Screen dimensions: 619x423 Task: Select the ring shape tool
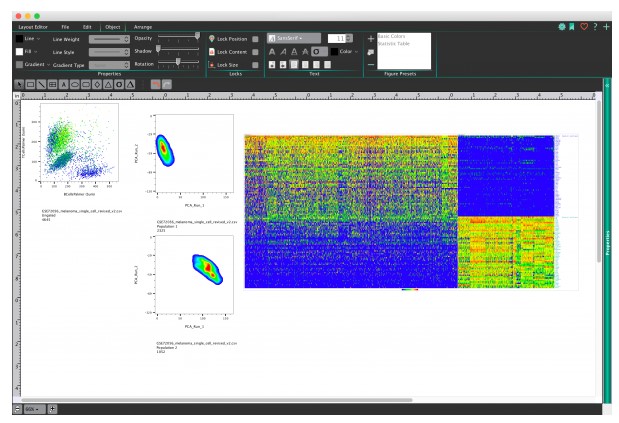119,84
